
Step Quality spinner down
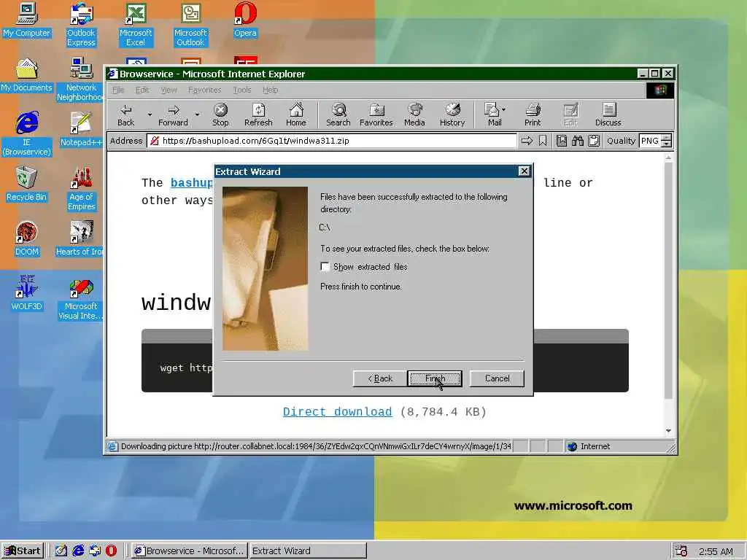(667, 144)
